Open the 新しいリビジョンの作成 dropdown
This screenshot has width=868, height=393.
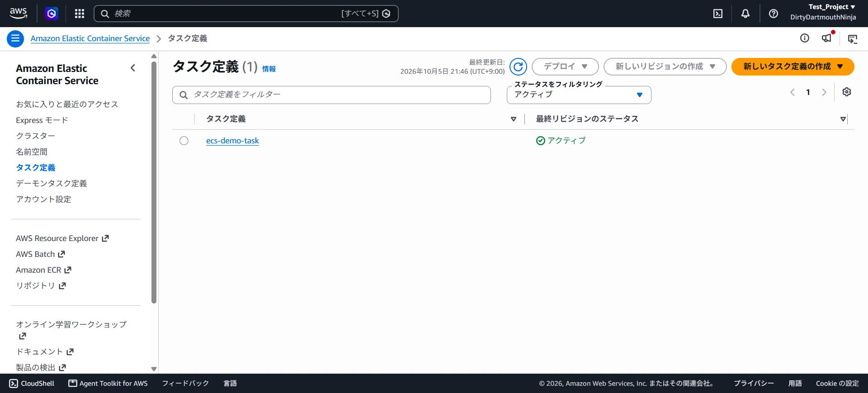tap(665, 66)
